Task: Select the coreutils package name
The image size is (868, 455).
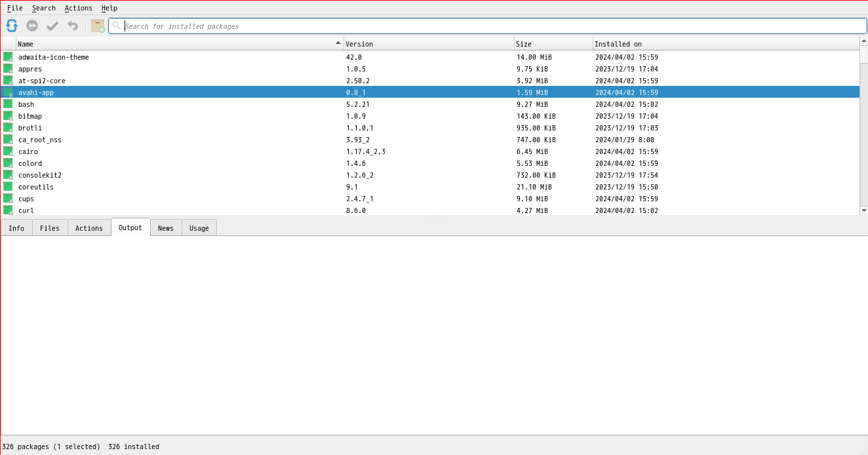Action: (36, 187)
